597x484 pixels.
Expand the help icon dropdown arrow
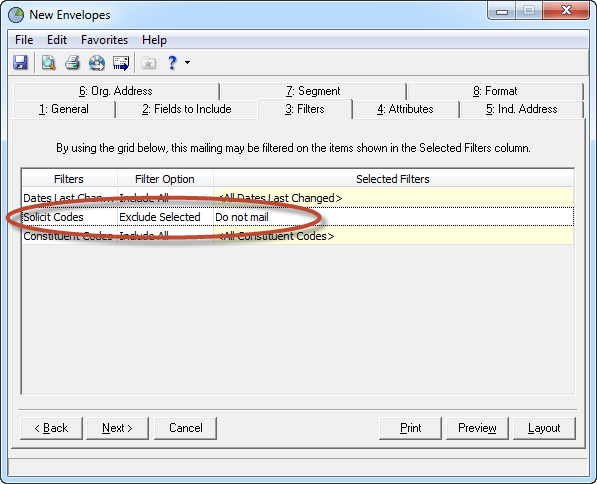[187, 62]
